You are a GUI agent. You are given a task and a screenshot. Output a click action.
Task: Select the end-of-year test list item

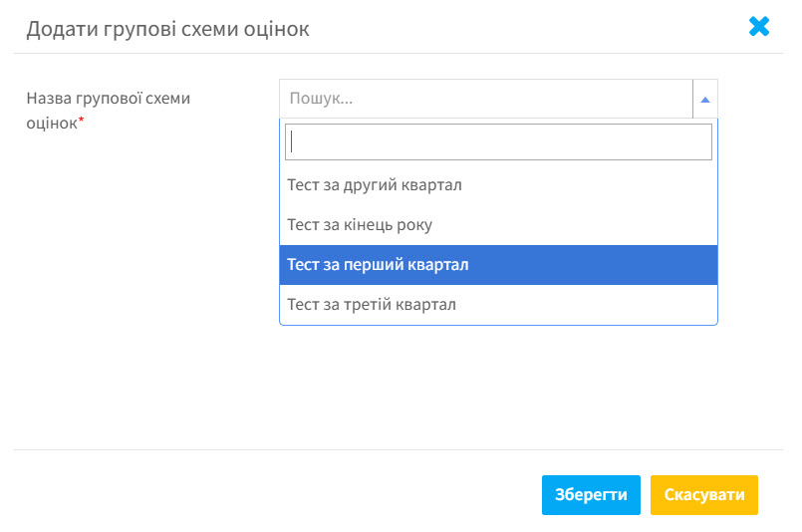point(498,224)
